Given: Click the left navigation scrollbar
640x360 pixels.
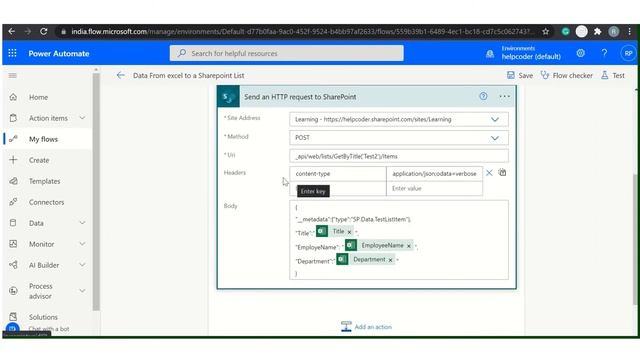Looking at the screenshot, I should pos(96,192).
